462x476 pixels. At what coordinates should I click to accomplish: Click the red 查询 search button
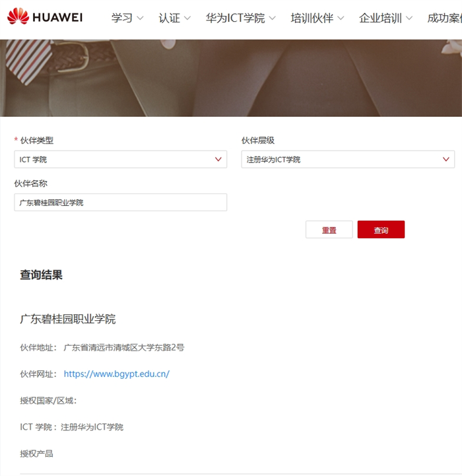[x=381, y=230]
